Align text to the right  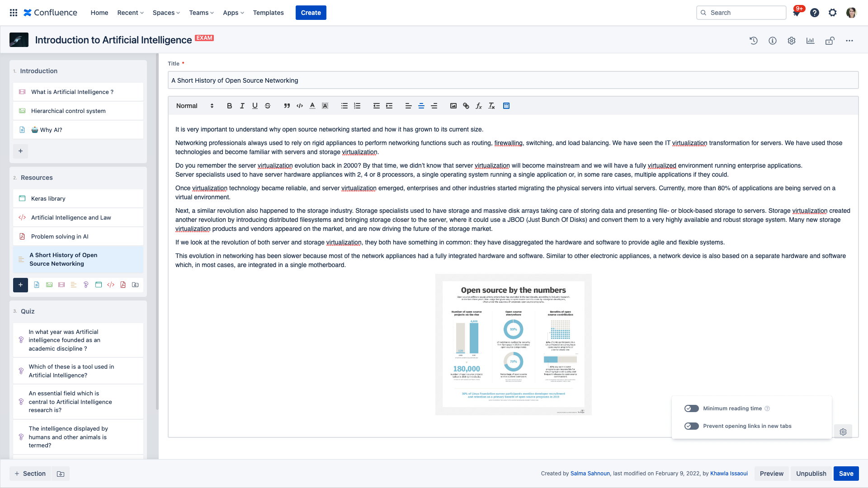[434, 106]
